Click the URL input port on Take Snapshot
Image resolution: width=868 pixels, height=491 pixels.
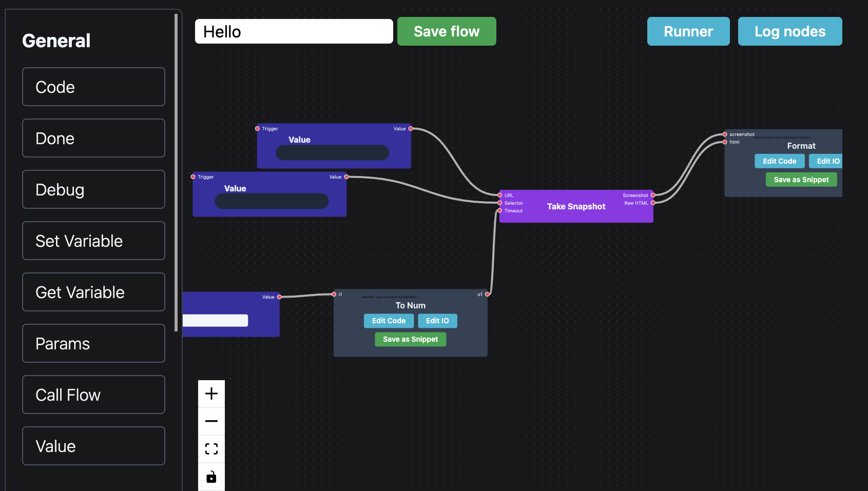pos(499,195)
